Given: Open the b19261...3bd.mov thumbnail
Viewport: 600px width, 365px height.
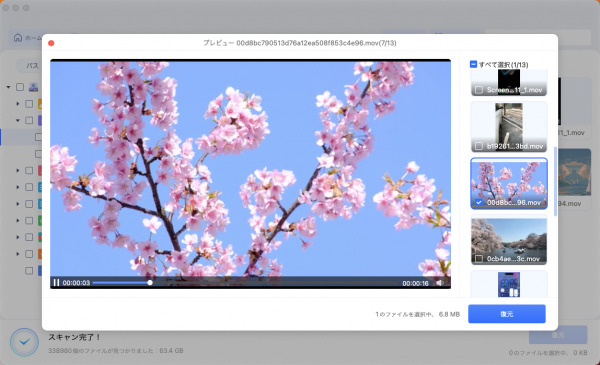Looking at the screenshot, I should tap(509, 127).
